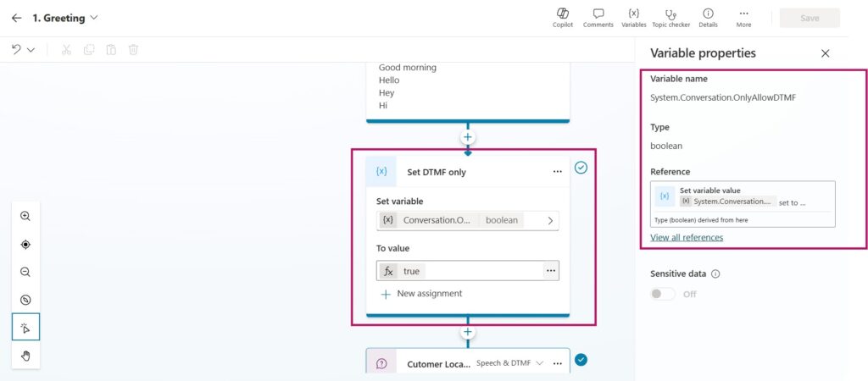This screenshot has height=381, width=868.
Task: Open the Variables panel
Action: [x=633, y=17]
